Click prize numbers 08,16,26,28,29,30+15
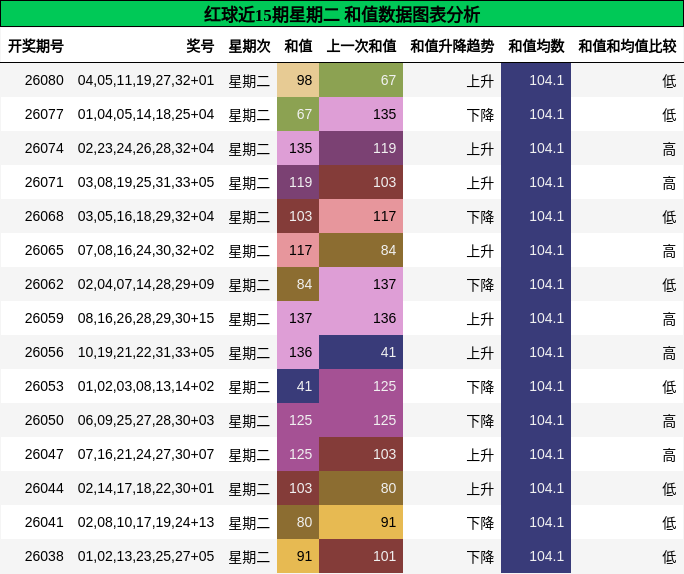 coord(146,318)
